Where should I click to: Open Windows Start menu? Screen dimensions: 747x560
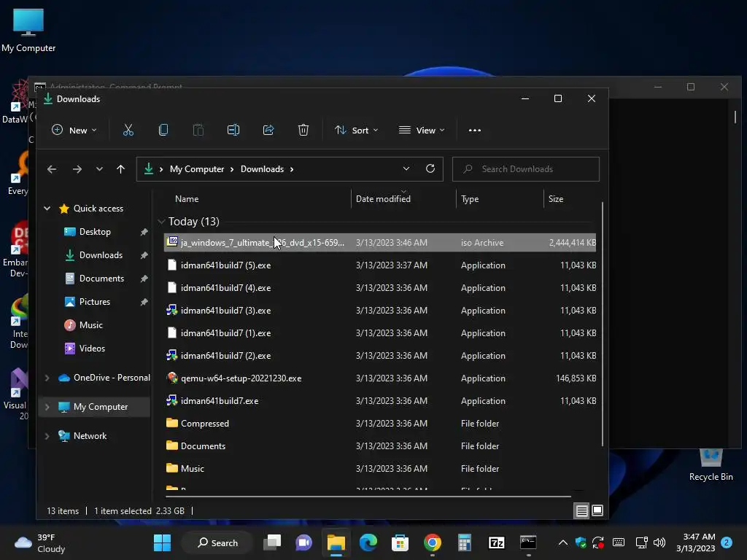coord(163,542)
